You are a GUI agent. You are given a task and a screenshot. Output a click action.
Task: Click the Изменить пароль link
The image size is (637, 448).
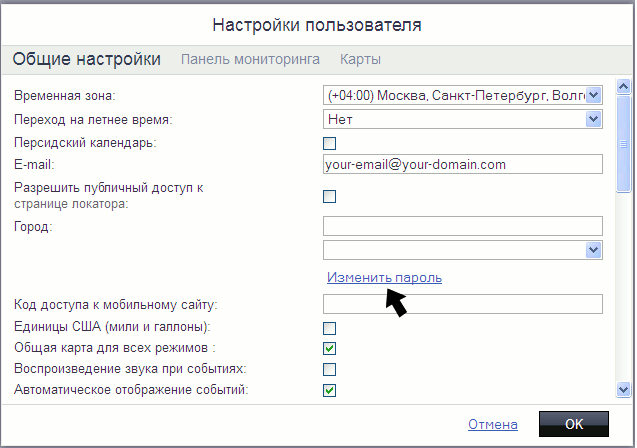(x=384, y=277)
